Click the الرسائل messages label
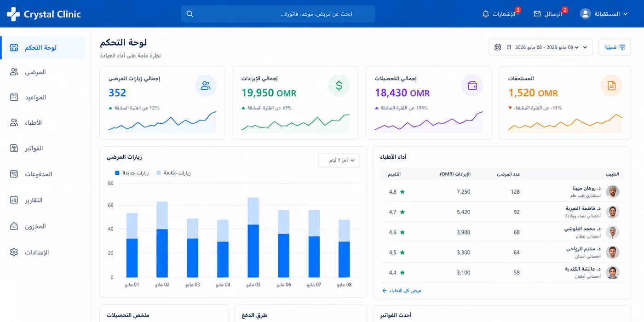This screenshot has width=644, height=322. [553, 14]
